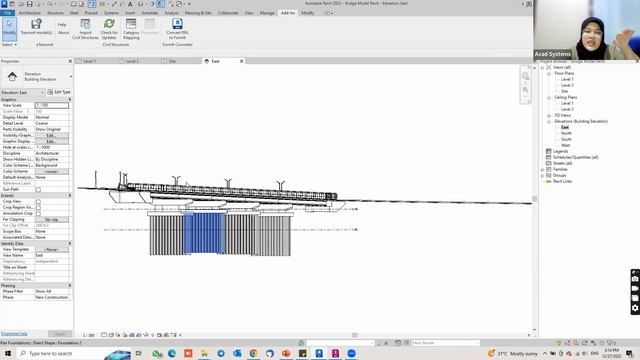Enable the Crop View checkbox

tap(38, 202)
